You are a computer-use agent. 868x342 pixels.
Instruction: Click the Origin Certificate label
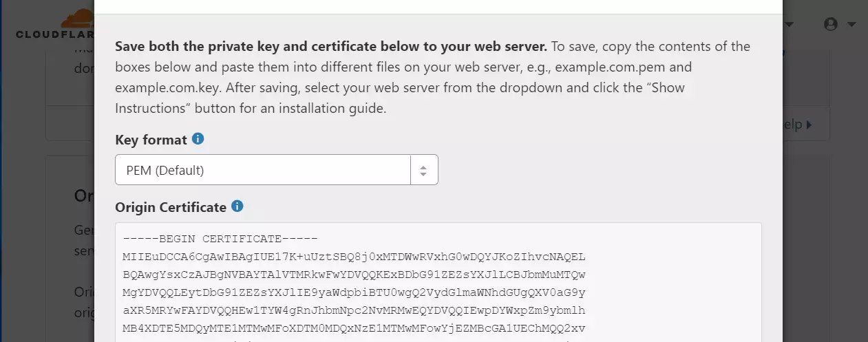point(171,207)
